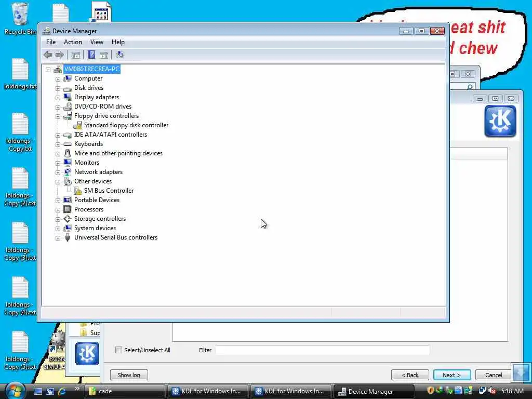Select Standard floppy disk controller text
Viewport: 532px width, 399px height.
(126, 125)
